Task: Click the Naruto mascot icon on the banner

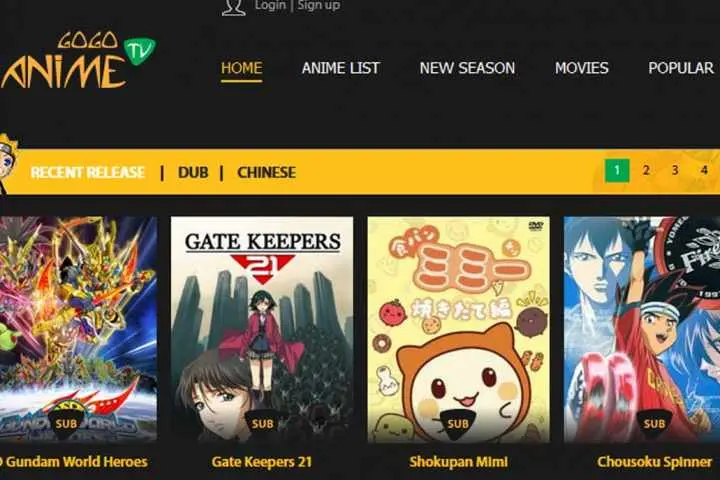Action: point(8,164)
